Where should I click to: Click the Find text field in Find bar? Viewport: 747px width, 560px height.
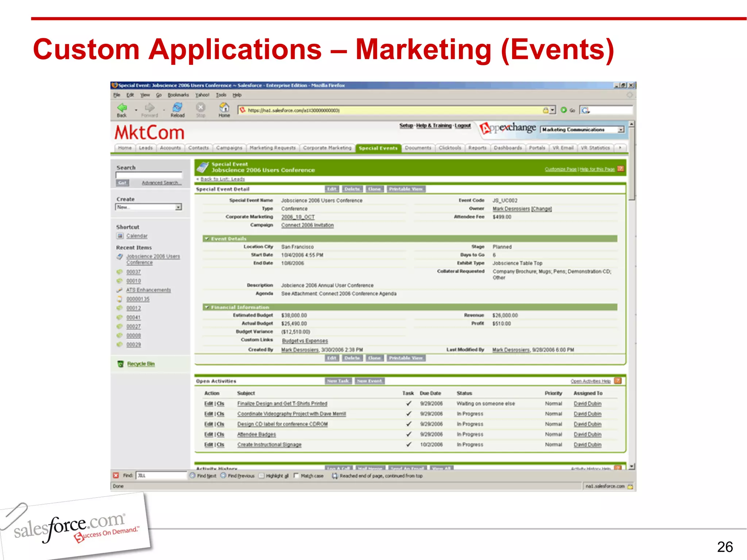pos(161,475)
